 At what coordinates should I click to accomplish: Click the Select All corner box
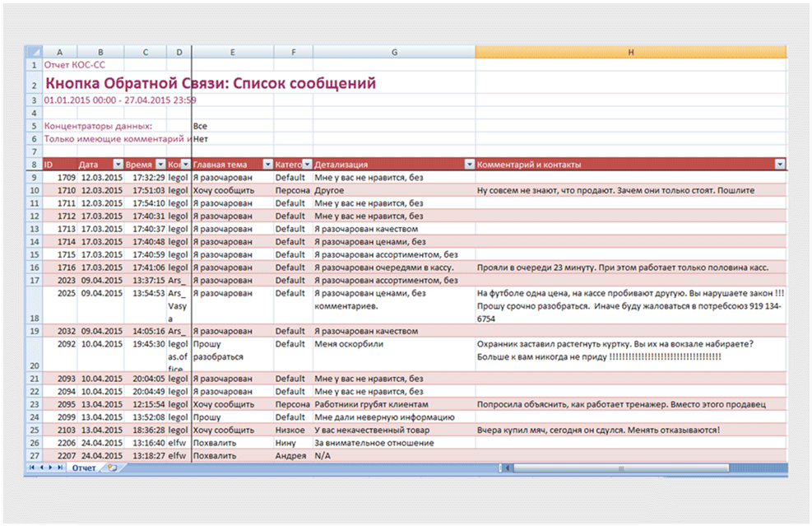pos(34,52)
